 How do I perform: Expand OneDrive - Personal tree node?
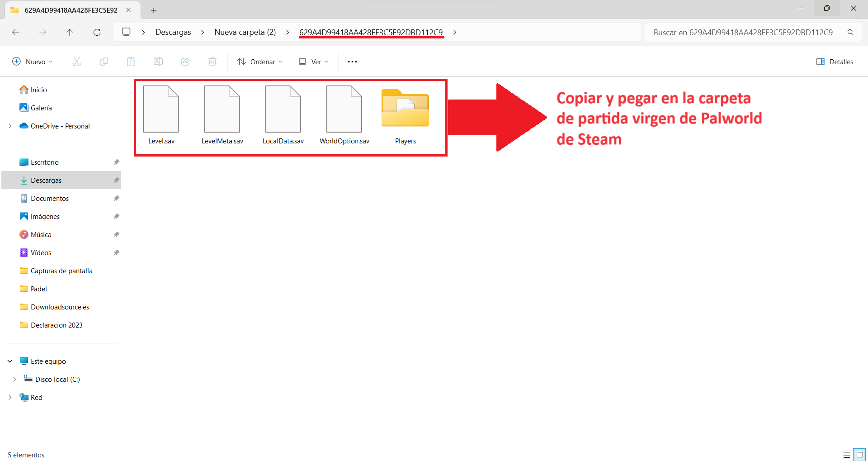(x=10, y=126)
